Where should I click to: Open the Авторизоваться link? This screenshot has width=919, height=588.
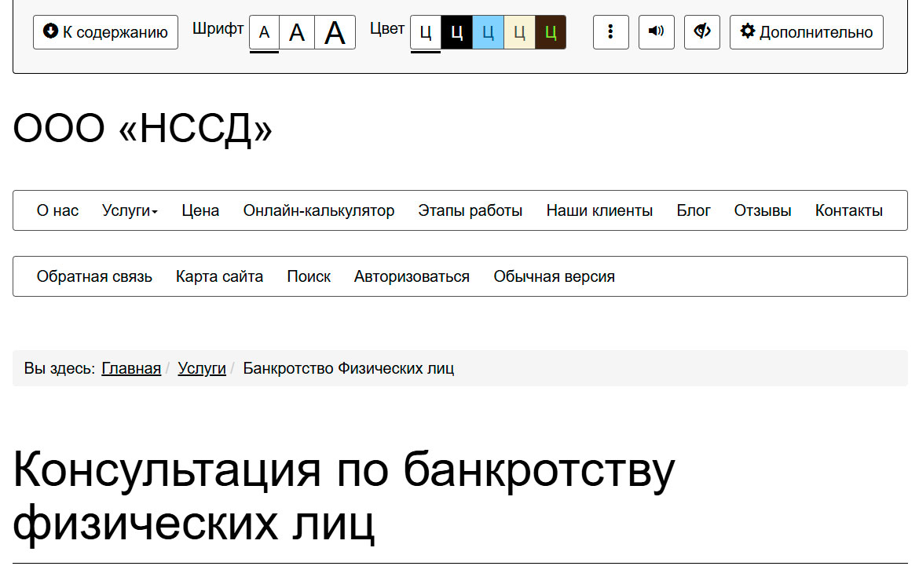point(412,276)
